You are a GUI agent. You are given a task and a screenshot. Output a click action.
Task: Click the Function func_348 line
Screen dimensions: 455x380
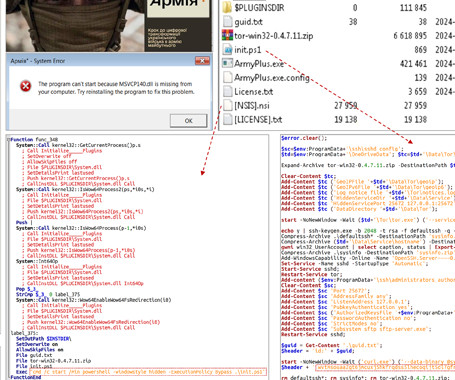pyautogui.click(x=34, y=140)
